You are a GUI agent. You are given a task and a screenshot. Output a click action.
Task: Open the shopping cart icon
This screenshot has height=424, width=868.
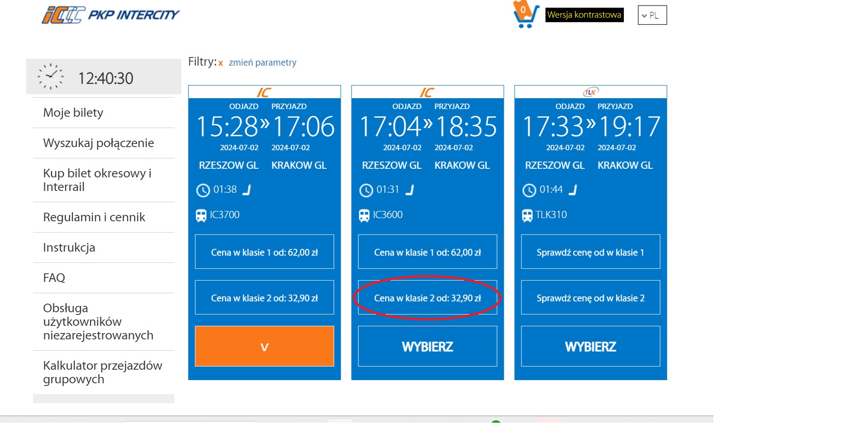click(526, 15)
